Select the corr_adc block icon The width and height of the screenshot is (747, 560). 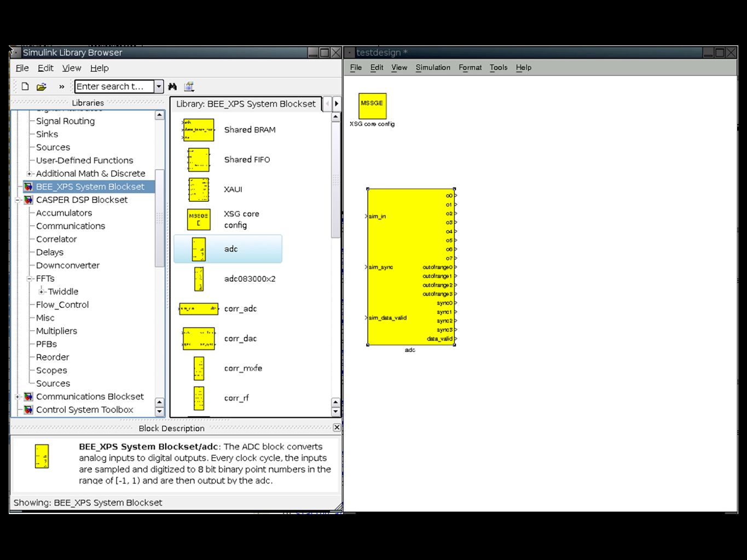(x=199, y=309)
